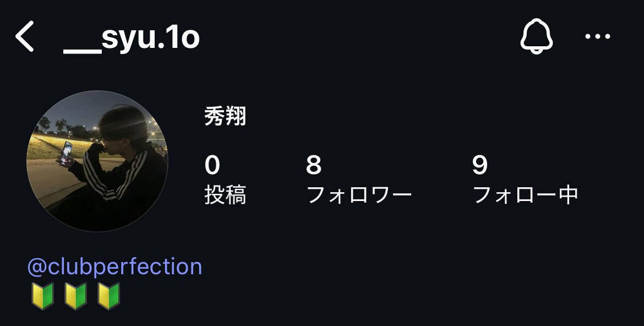Image resolution: width=644 pixels, height=326 pixels.
Task: Click the follower count number 8
Action: pos(313,165)
